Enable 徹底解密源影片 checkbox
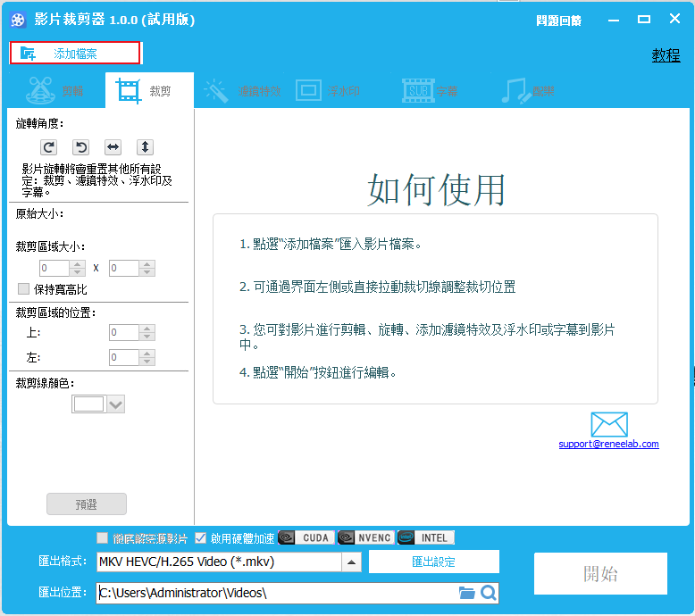The width and height of the screenshot is (695, 616). [103, 538]
